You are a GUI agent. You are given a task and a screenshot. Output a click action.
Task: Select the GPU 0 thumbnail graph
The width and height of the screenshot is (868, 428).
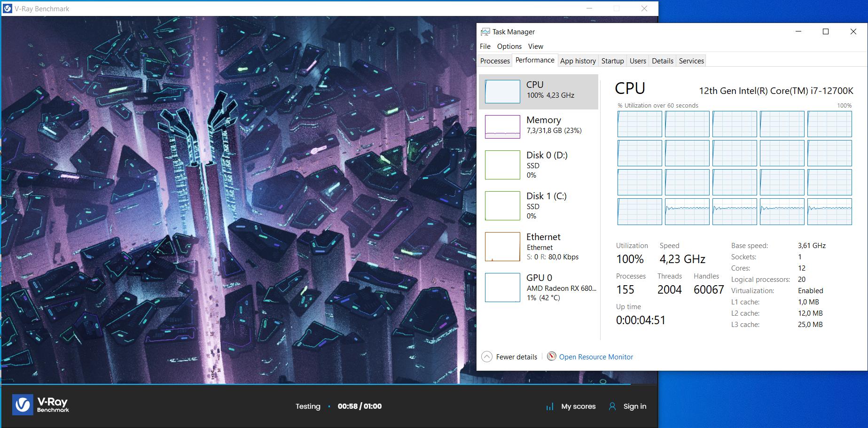(x=502, y=288)
